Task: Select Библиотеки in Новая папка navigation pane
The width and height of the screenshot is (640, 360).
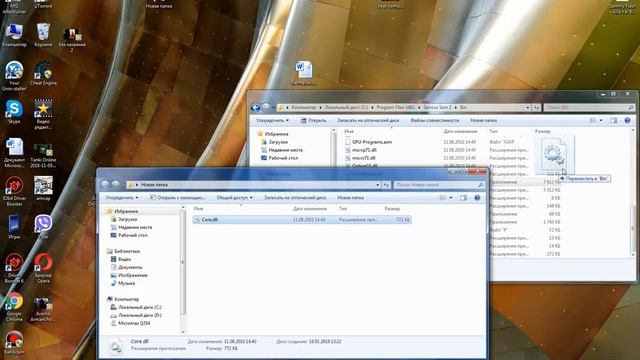Action: click(x=123, y=251)
